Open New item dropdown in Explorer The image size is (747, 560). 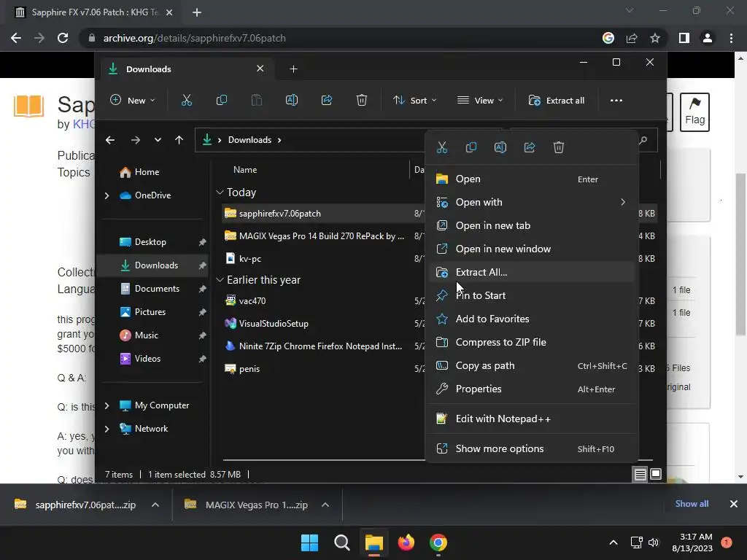[133, 101]
